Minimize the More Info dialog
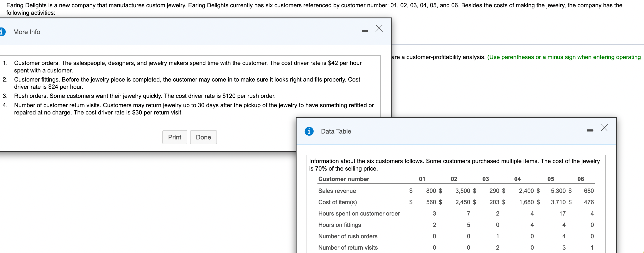644x253 pixels. pyautogui.click(x=365, y=31)
